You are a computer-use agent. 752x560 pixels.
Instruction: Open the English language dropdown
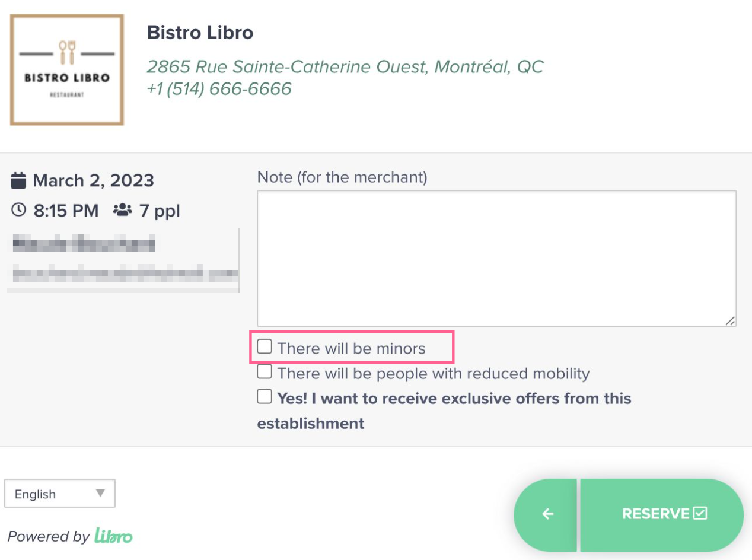[59, 494]
